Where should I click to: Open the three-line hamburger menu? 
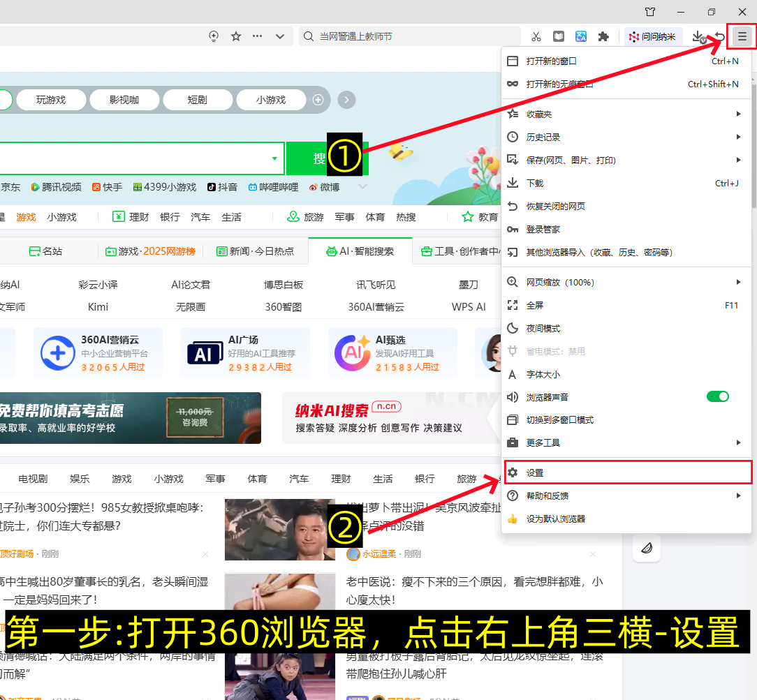coord(740,36)
